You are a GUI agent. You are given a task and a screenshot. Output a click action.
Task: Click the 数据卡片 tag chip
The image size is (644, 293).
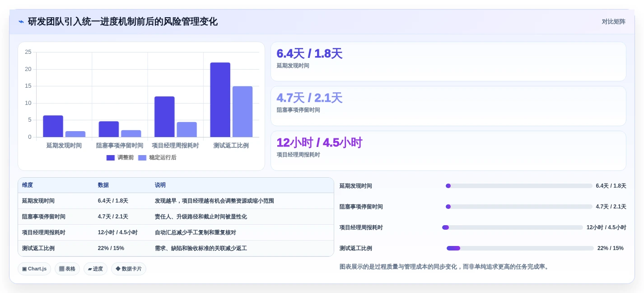click(x=129, y=269)
